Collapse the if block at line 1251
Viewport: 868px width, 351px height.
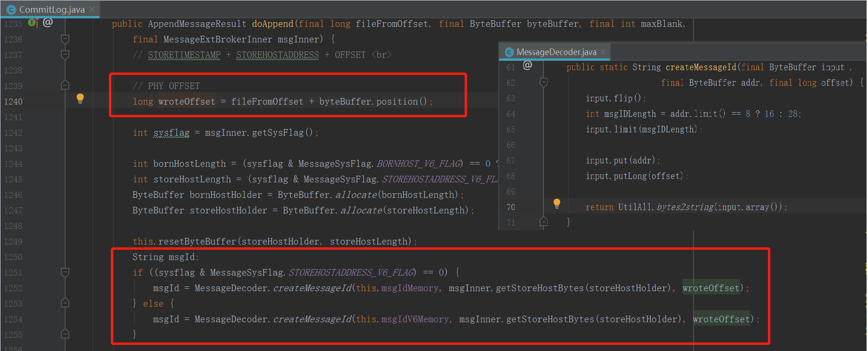click(65, 272)
